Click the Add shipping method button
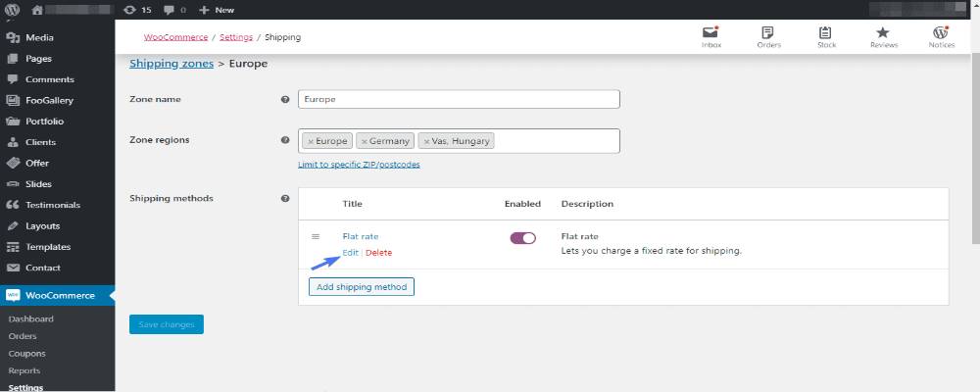980x392 pixels. coord(362,287)
